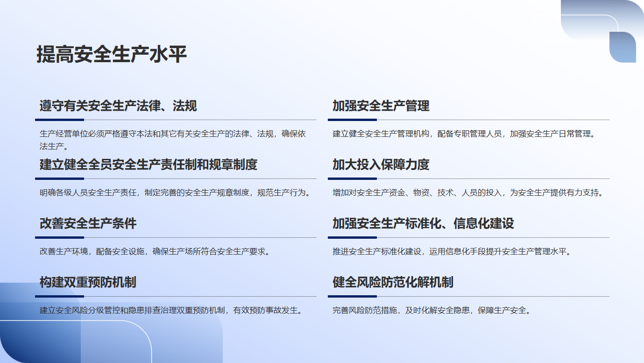This screenshot has width=644, height=363.
Task: Select the sentence beginning 改善生产环境，配备安全设施
Action: 155,251
